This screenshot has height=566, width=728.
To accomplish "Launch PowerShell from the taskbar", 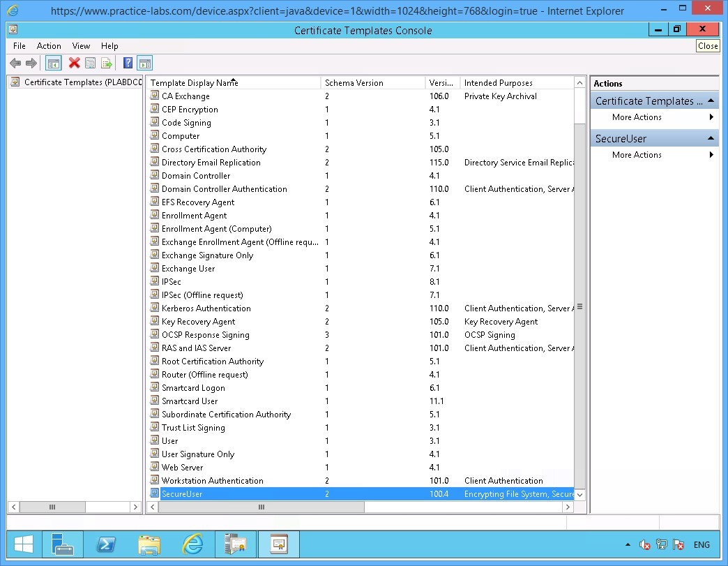I will click(106, 544).
